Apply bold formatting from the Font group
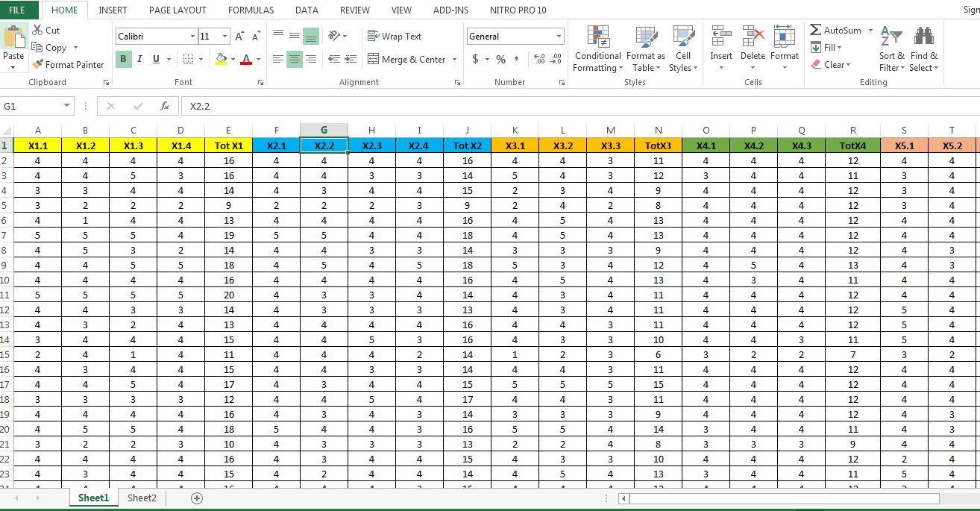The image size is (980, 511). pos(123,59)
